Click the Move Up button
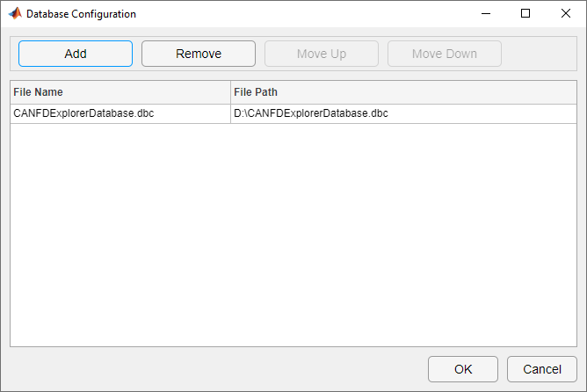The height and width of the screenshot is (392, 587). click(322, 54)
